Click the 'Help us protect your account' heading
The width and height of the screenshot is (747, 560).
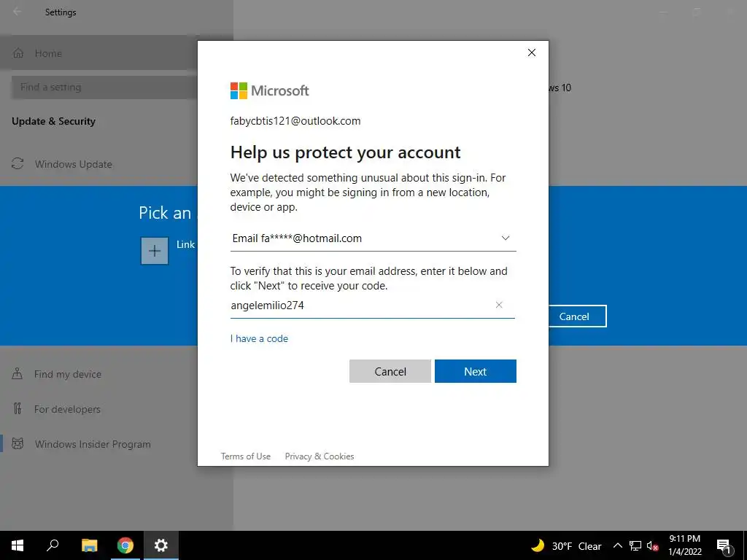[x=345, y=152]
